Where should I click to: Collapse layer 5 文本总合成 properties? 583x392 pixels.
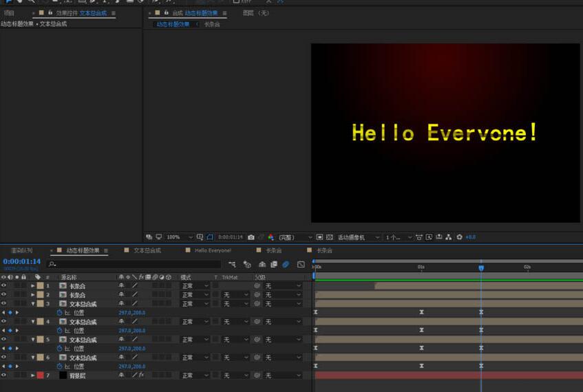tap(32, 340)
